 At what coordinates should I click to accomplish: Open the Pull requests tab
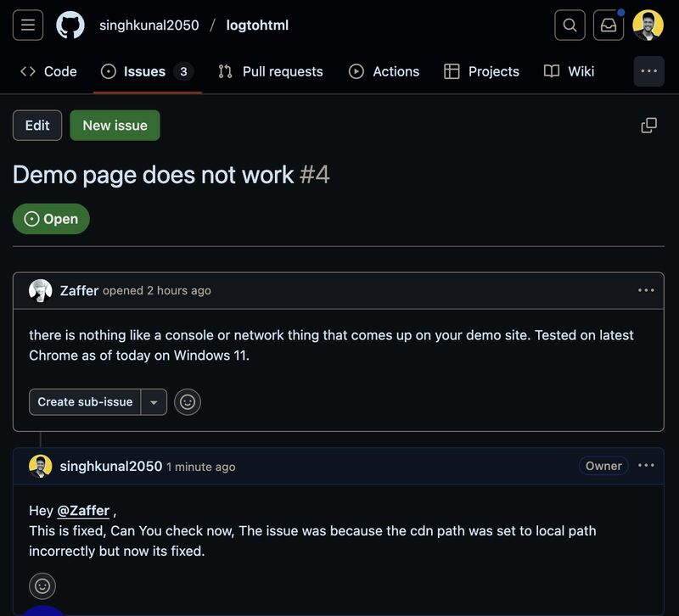(x=271, y=71)
